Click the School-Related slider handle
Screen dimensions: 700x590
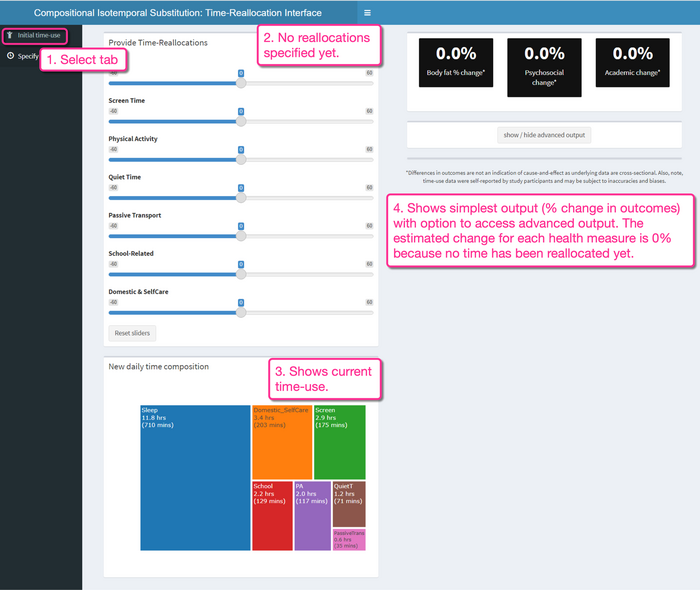[x=241, y=274]
